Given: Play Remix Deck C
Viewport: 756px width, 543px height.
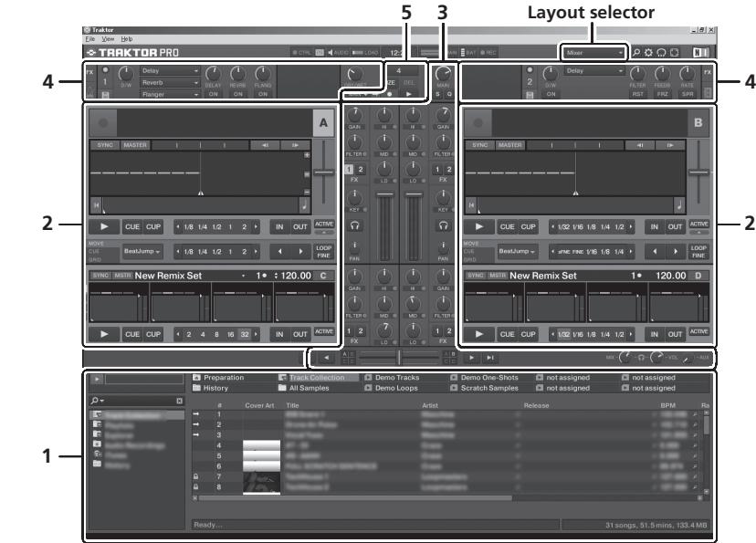Looking at the screenshot, I should pyautogui.click(x=104, y=334).
